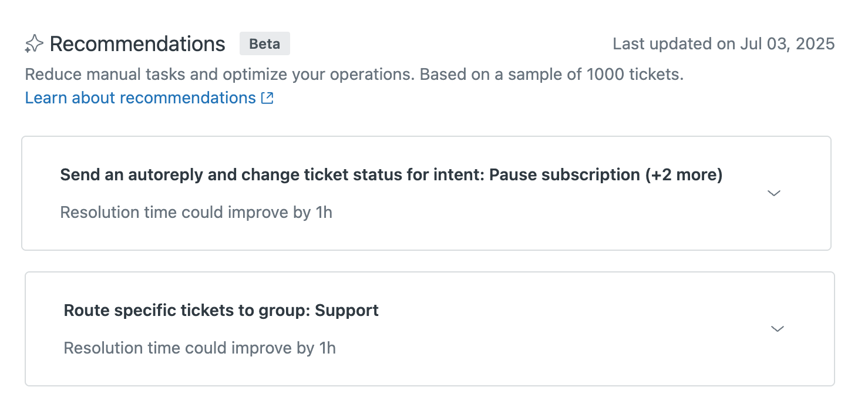Click the 1h value in the first card

click(324, 212)
